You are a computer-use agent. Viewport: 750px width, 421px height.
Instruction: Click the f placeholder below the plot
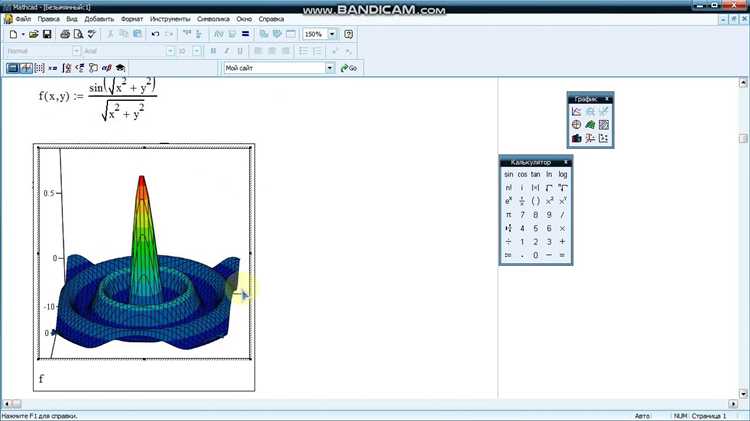point(41,379)
